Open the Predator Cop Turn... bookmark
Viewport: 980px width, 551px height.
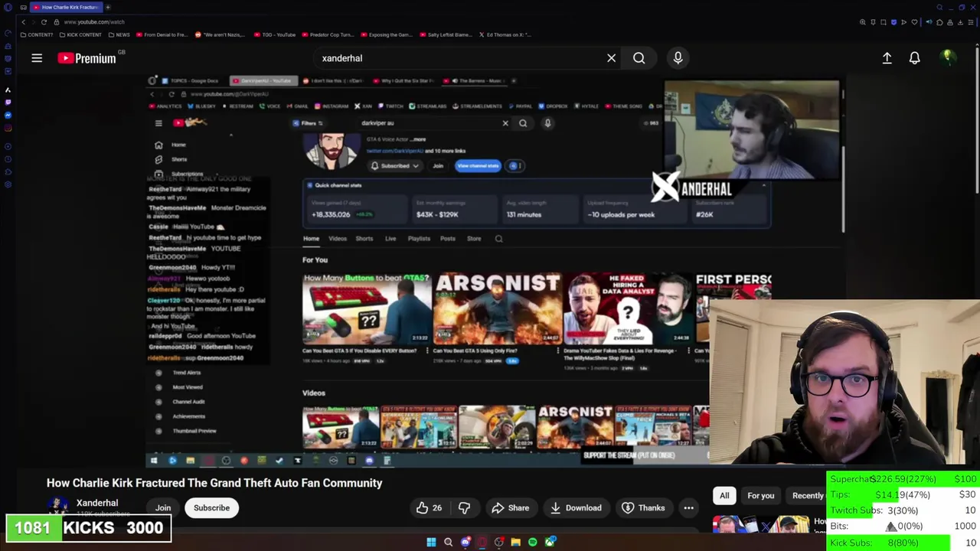pos(328,34)
